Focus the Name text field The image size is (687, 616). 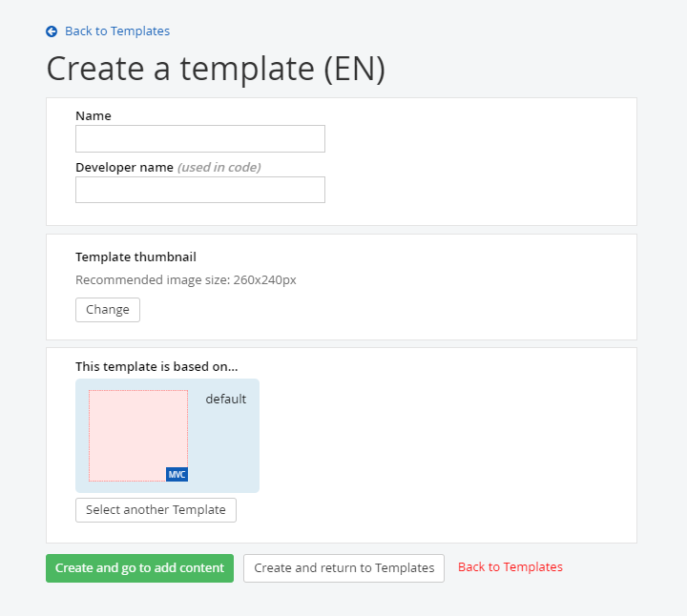[200, 139]
